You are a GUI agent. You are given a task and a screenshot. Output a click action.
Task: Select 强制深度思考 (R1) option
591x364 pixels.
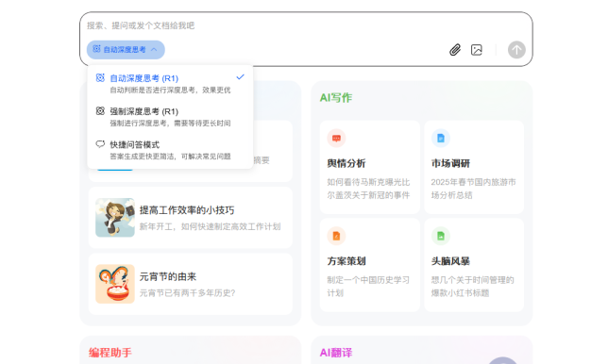(170, 117)
